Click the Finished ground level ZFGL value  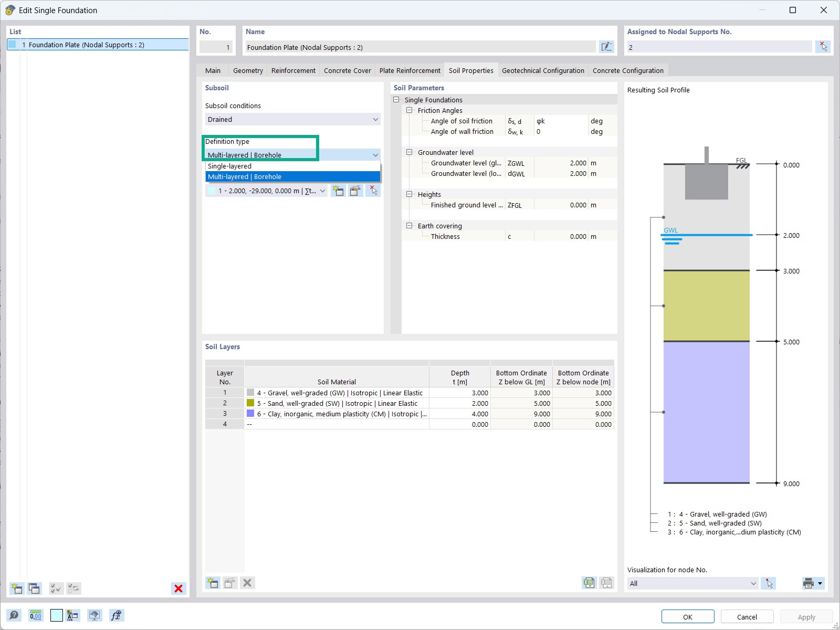coord(561,205)
